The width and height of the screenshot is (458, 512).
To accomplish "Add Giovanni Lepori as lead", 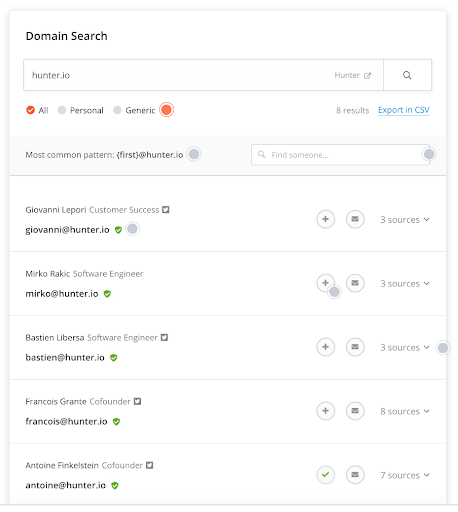I will (326, 219).
